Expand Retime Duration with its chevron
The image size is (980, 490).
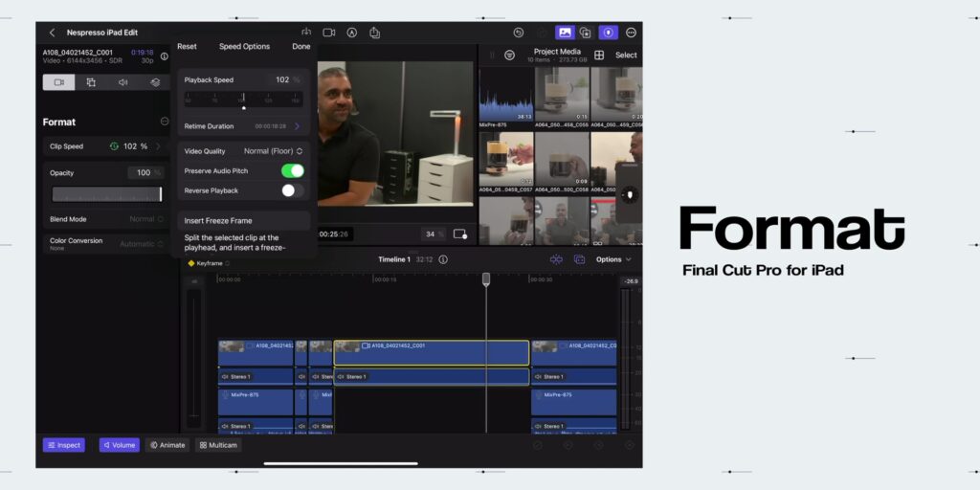[297, 126]
